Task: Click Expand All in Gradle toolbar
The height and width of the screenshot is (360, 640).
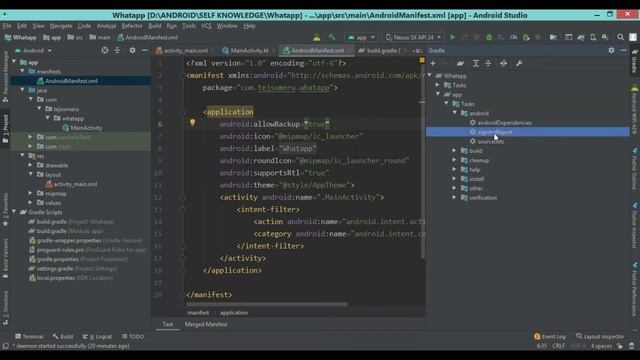Action: pyautogui.click(x=476, y=63)
